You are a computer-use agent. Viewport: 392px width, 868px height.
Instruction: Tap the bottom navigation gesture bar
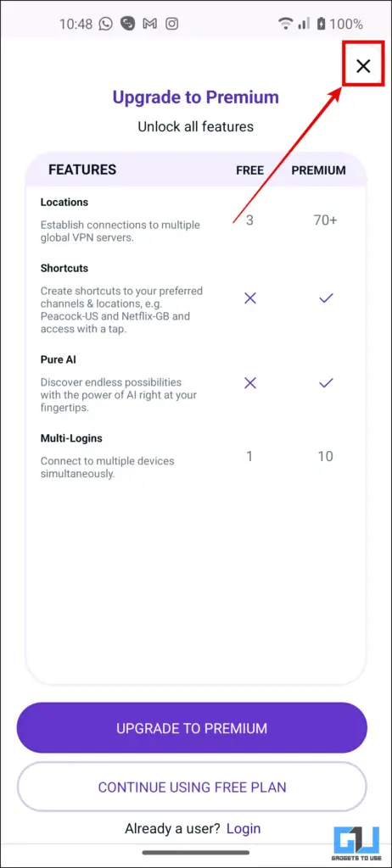coord(196,853)
